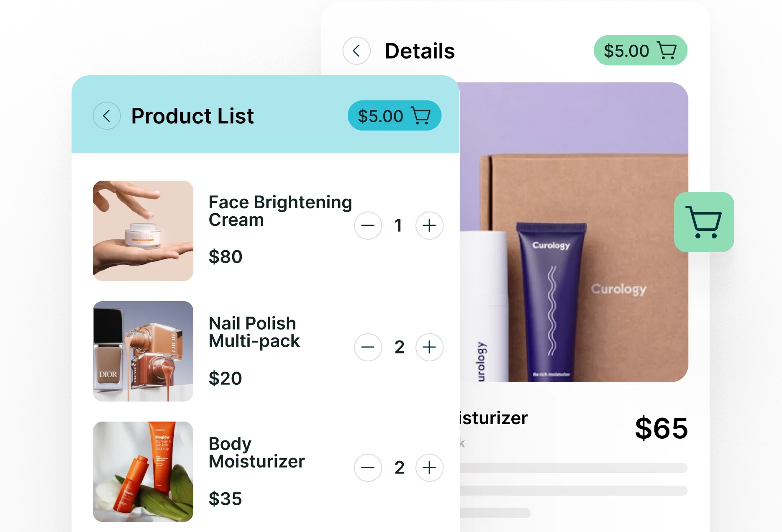This screenshot has height=532, width=782.
Task: Click the $65 price in Details
Action: point(661,428)
